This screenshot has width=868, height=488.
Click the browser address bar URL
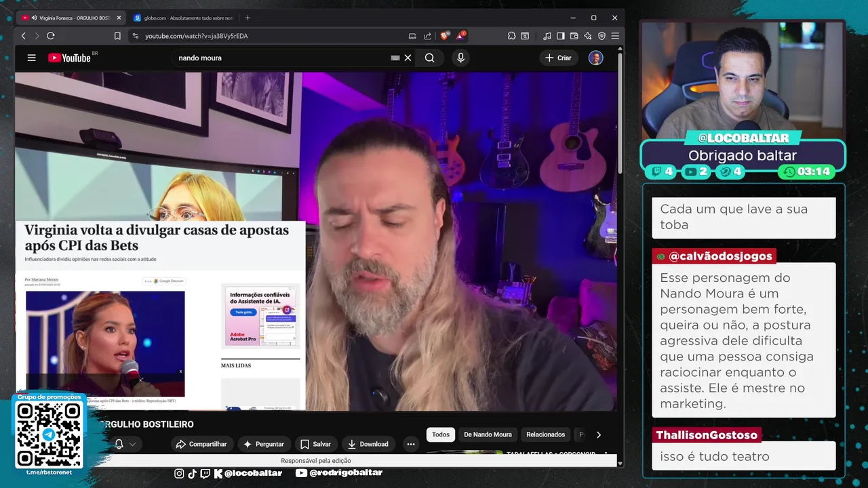[197, 36]
